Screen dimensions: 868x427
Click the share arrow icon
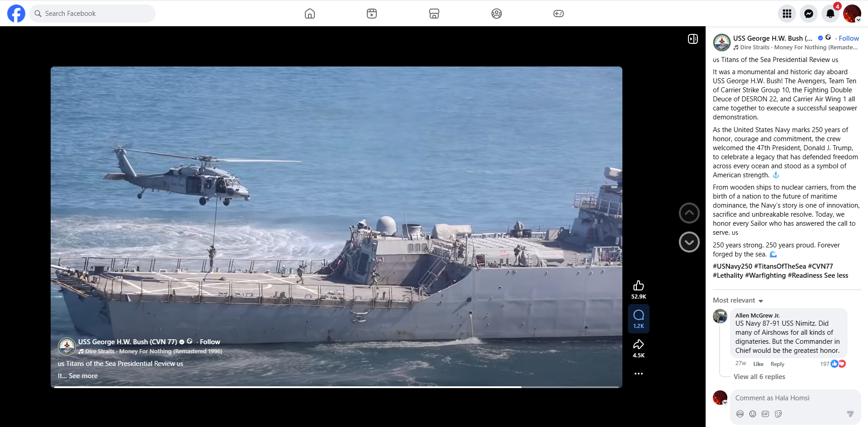638,344
